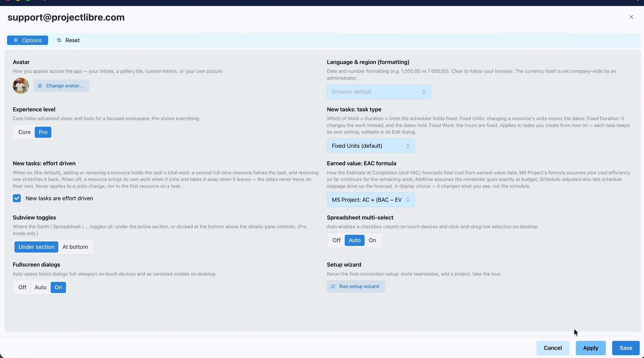Screen dimensions: 644x358
Task: Click the Experience level heading
Action: [34, 110]
